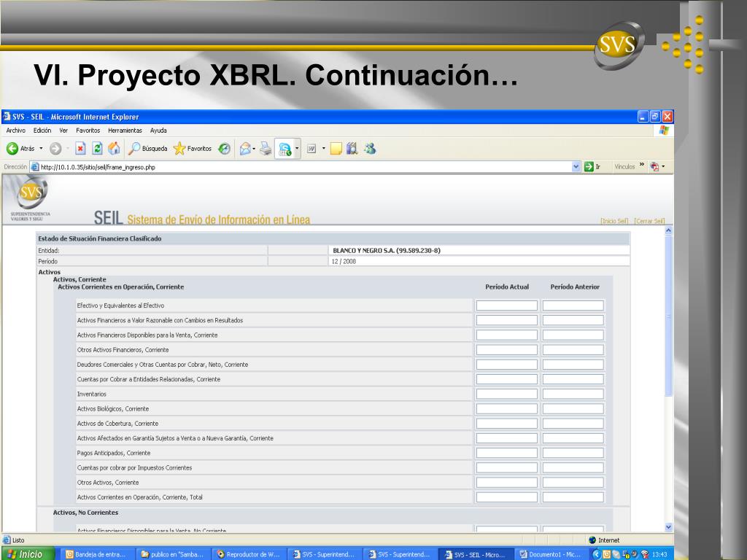Click the Cerrar Seil link

point(649,221)
